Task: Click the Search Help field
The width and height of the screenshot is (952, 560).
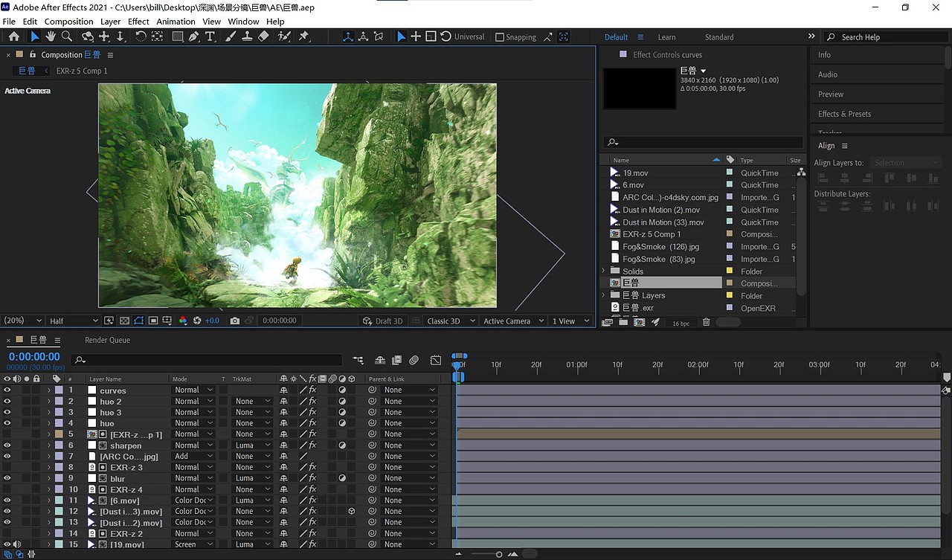Action: click(x=885, y=37)
